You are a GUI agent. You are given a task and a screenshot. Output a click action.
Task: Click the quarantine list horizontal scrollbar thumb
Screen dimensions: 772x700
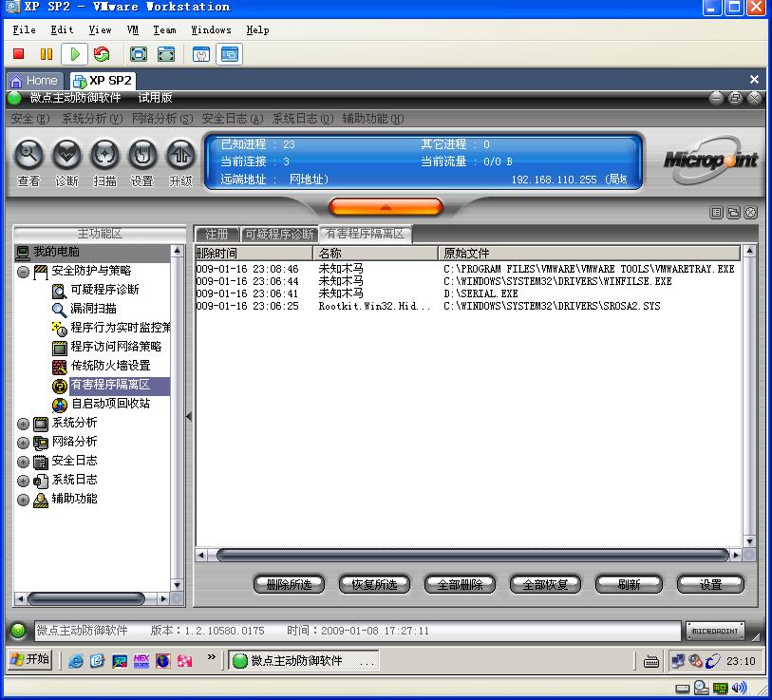pos(473,556)
